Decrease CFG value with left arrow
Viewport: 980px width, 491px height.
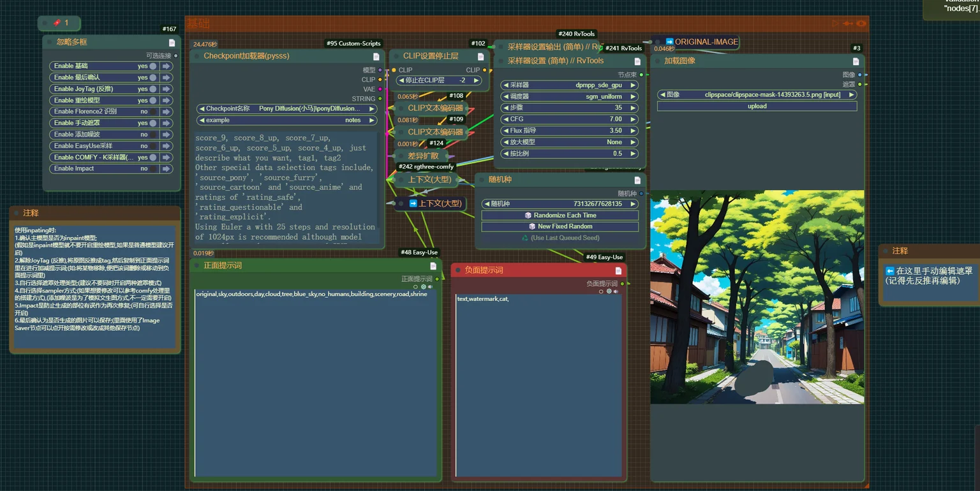point(506,119)
